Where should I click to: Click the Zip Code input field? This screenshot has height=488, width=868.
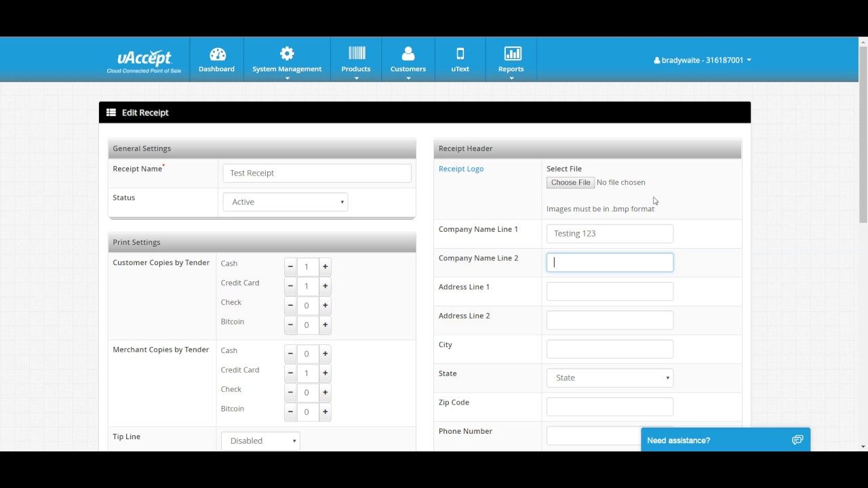click(610, 407)
